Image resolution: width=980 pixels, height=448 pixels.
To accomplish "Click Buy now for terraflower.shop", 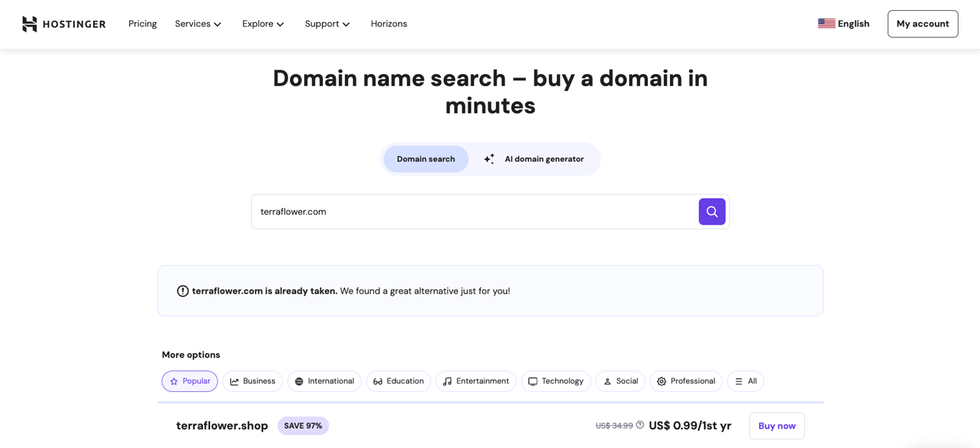I will [776, 425].
